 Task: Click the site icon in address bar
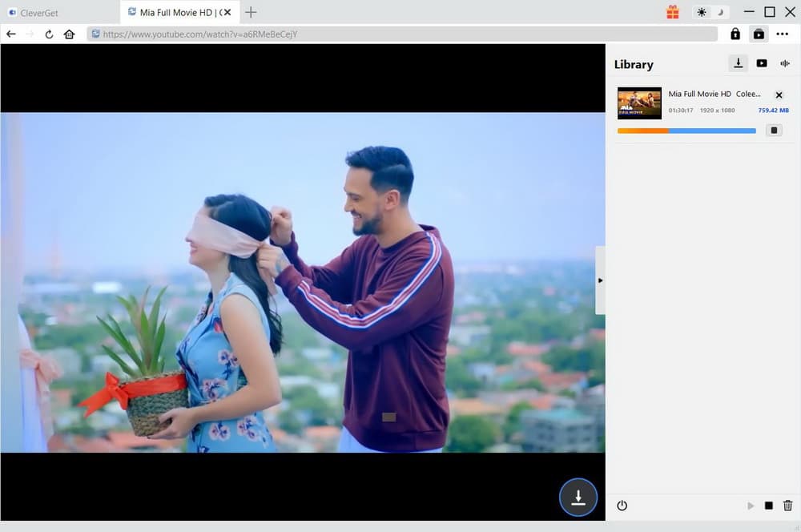[95, 34]
